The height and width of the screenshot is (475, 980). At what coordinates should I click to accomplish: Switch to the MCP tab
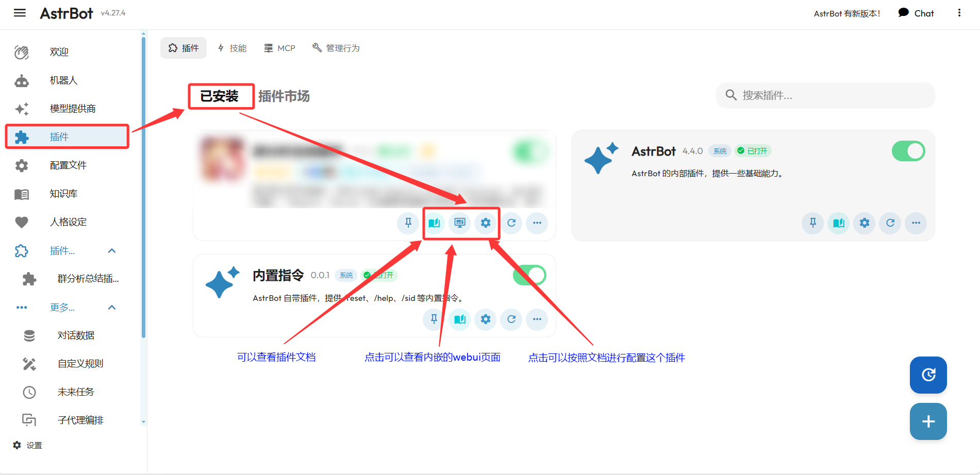coord(280,48)
